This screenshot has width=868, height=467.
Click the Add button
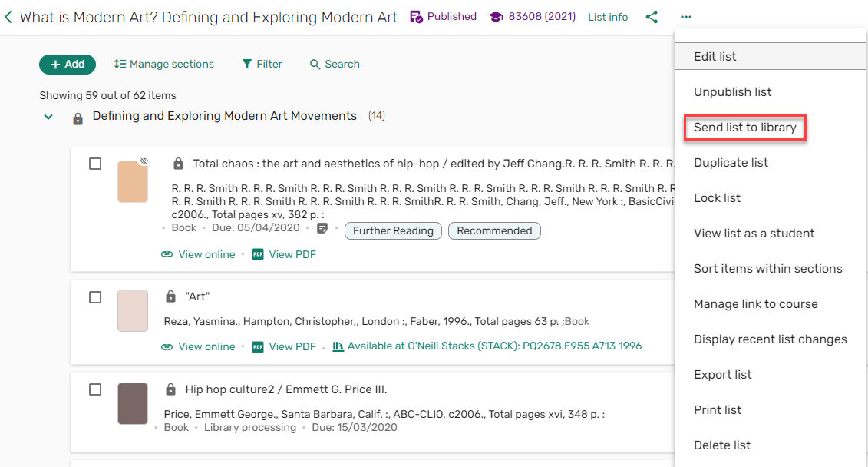68,65
